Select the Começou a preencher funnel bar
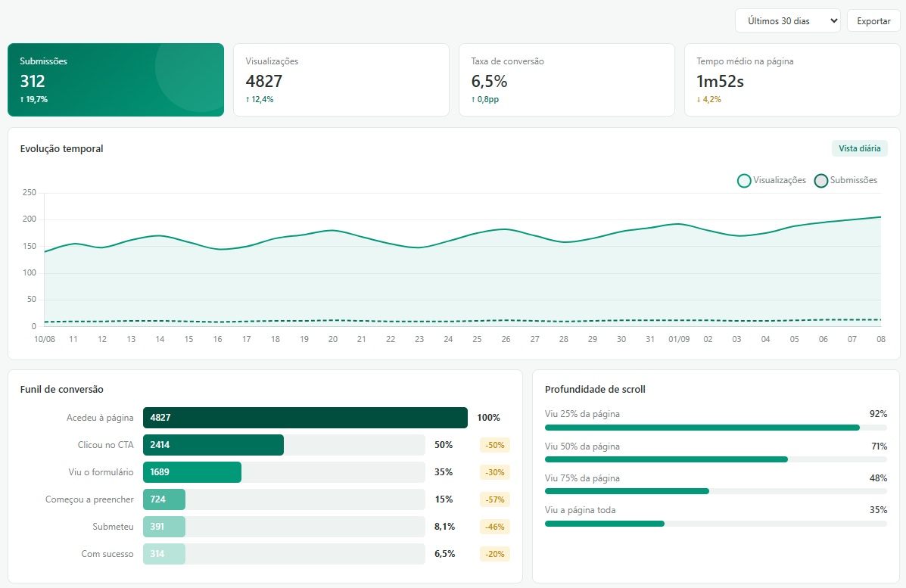906x588 pixels. [164, 499]
